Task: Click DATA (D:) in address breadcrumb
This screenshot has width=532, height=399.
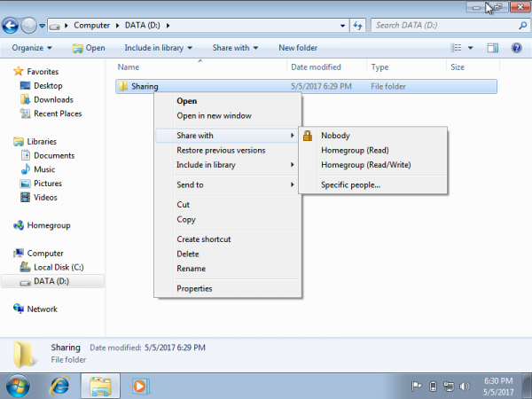Action: tap(143, 26)
